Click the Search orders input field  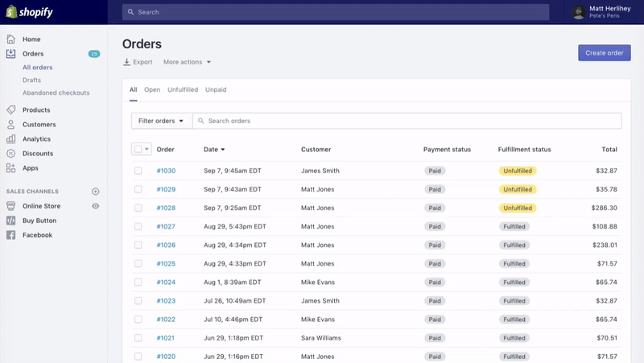pyautogui.click(x=411, y=121)
